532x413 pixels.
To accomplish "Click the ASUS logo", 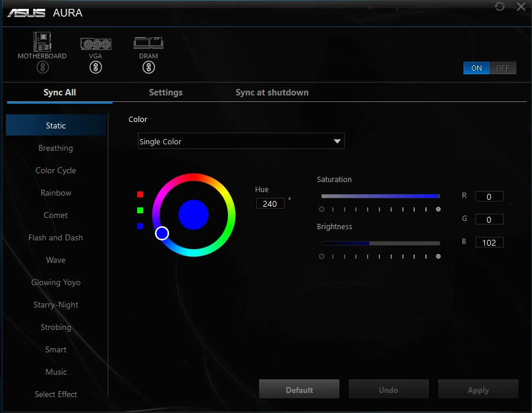I will (27, 13).
